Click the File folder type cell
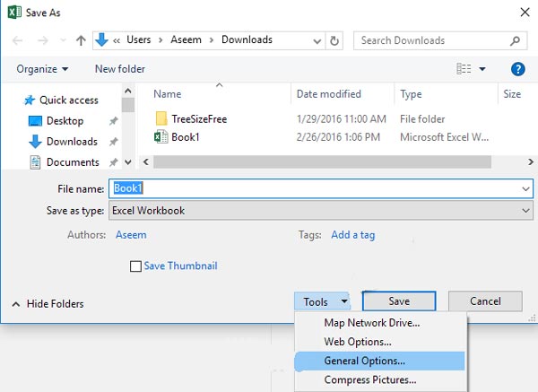 (422, 119)
